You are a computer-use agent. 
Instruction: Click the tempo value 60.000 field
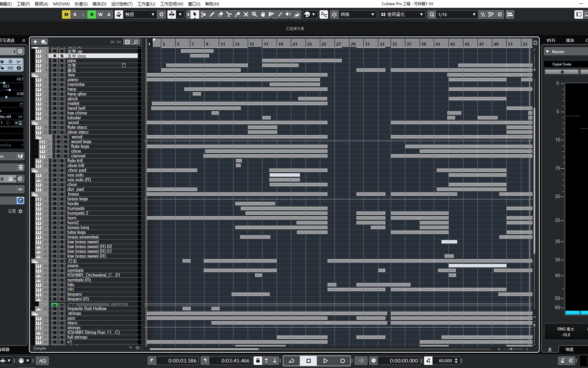tap(445, 361)
